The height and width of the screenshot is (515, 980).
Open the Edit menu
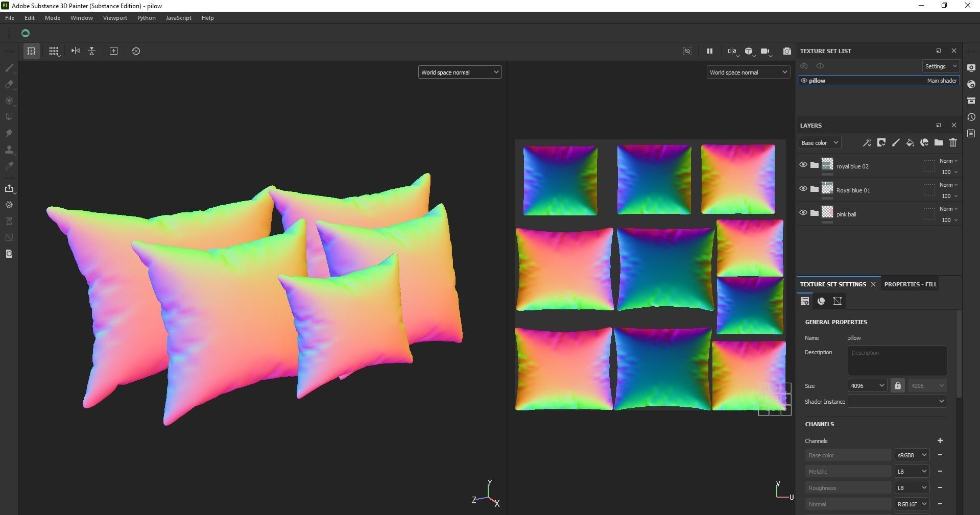pyautogui.click(x=30, y=18)
